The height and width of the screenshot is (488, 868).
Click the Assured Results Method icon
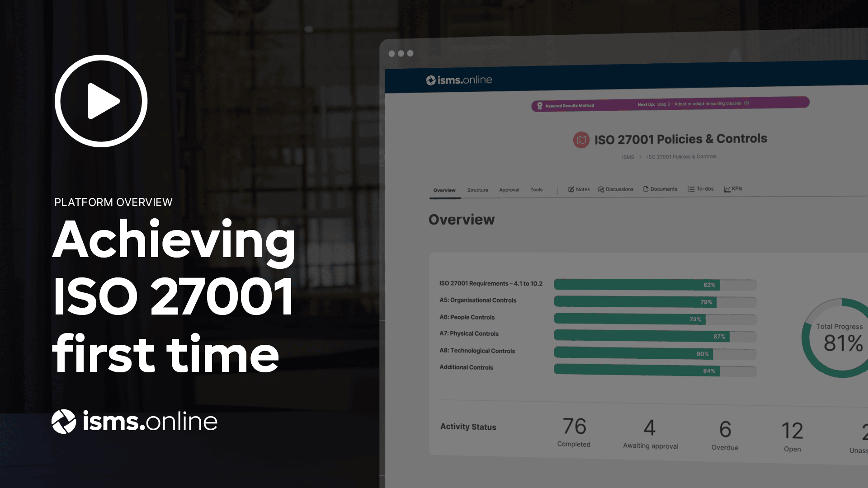(x=541, y=105)
